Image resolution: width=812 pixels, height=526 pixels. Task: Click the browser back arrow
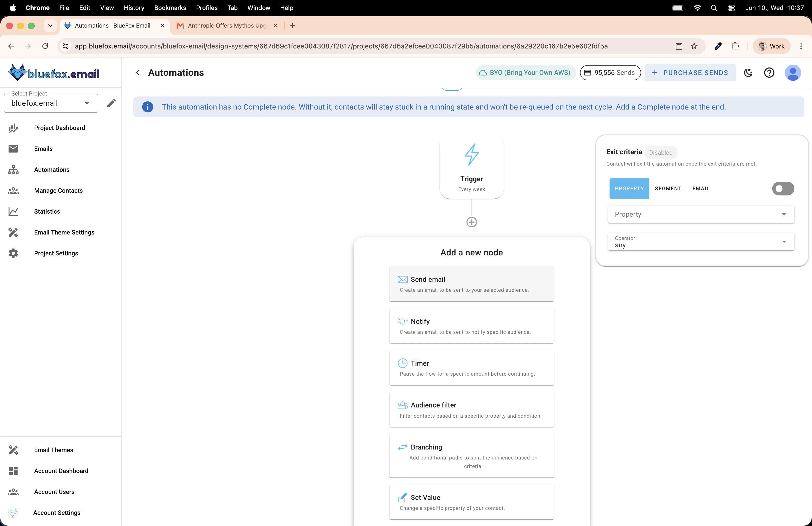click(x=11, y=46)
